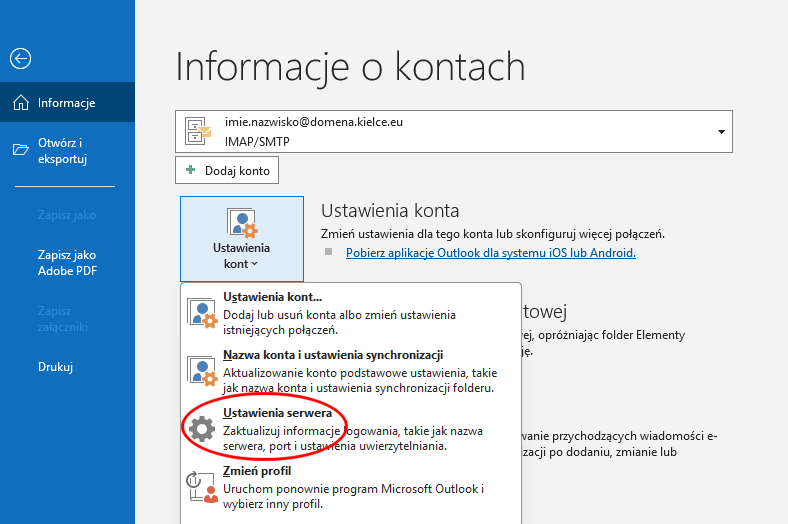Open link Pobierz aplikację Outlook dla systemu iOS lub Android
Image resolution: width=788 pixels, height=524 pixels.
(x=490, y=253)
